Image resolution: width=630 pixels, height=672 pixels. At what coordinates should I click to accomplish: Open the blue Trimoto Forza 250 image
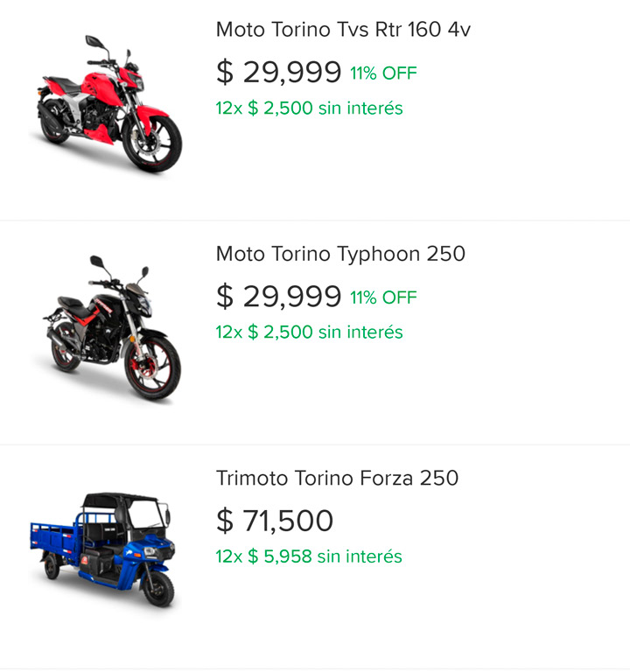click(103, 549)
